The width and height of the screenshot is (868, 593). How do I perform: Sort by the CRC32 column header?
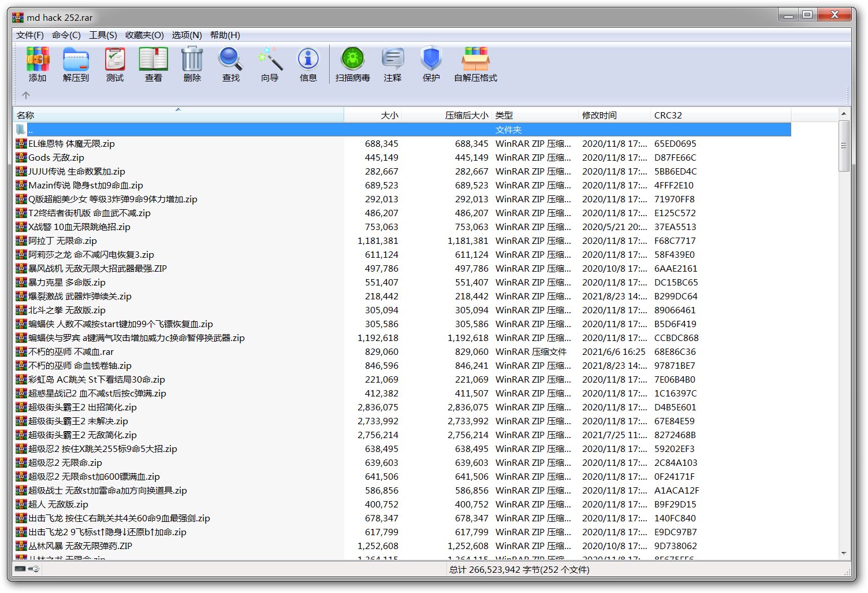[721, 115]
